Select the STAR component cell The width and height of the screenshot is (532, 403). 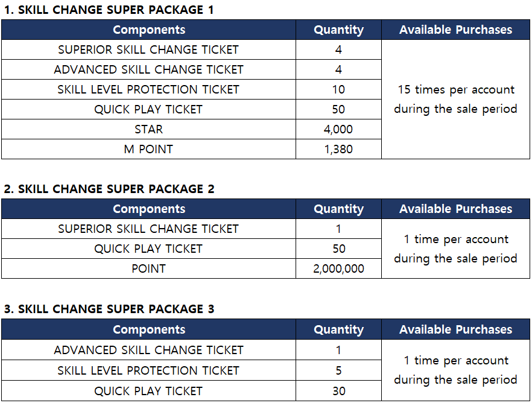click(x=148, y=129)
